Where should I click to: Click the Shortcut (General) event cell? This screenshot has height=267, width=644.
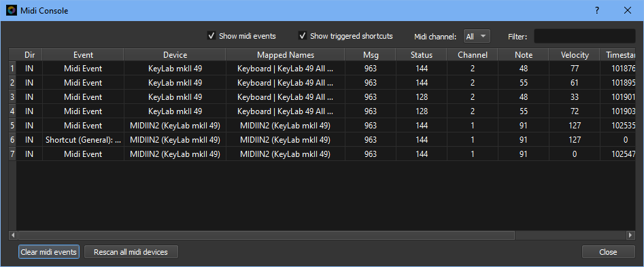83,140
